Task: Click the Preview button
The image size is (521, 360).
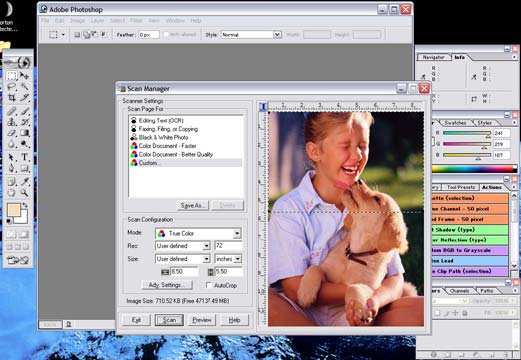Action: [x=202, y=320]
